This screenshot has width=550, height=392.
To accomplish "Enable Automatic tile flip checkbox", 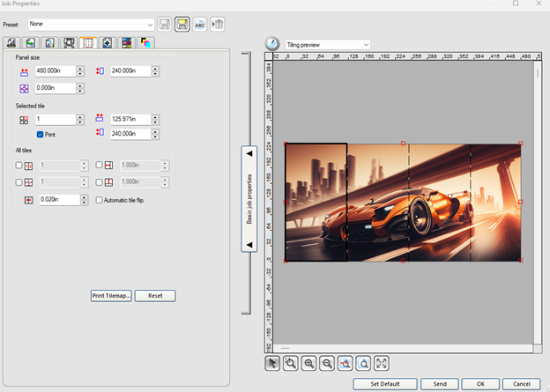I will [99, 200].
